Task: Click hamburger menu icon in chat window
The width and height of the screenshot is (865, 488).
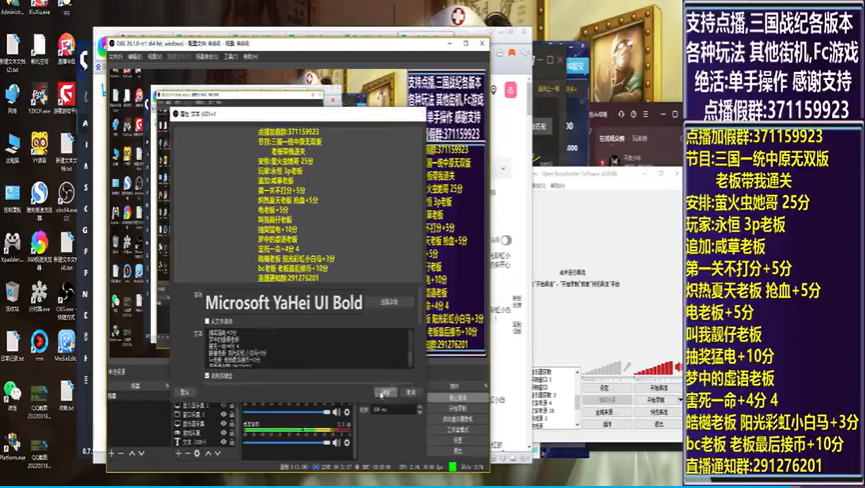Action: tap(646, 114)
